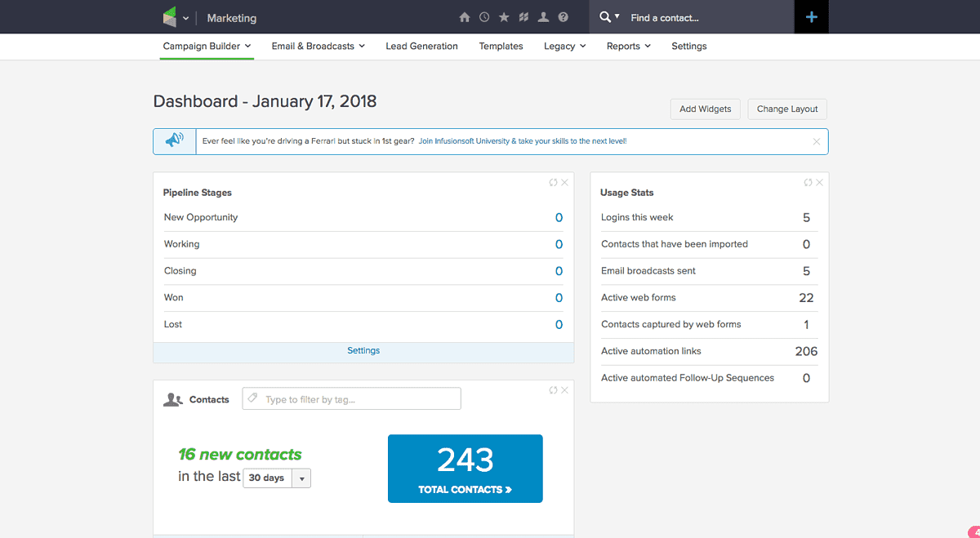980x538 pixels.
Task: Click the Change Layout button
Action: 787,109
